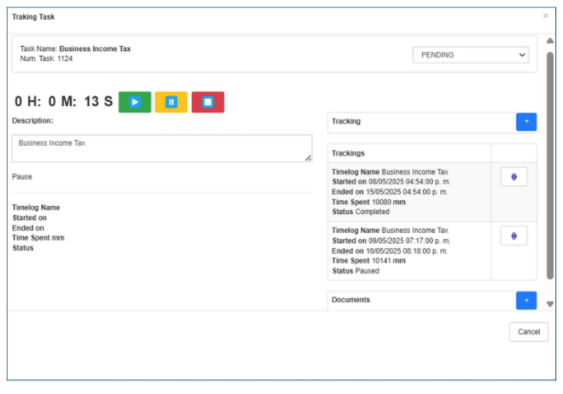Click the 'Documents' section header
Viewport: 563px width, 394px height.
pyautogui.click(x=351, y=300)
